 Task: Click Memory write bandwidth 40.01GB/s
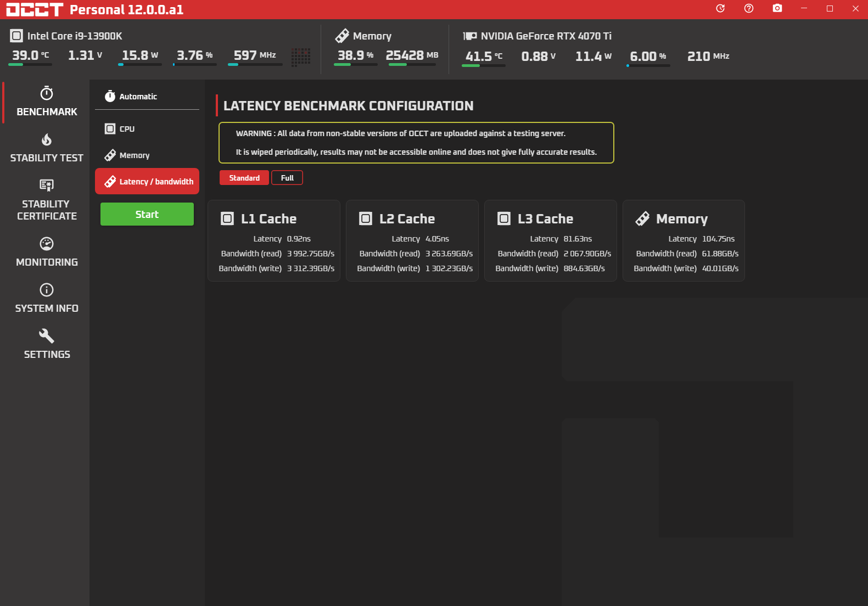(x=720, y=268)
